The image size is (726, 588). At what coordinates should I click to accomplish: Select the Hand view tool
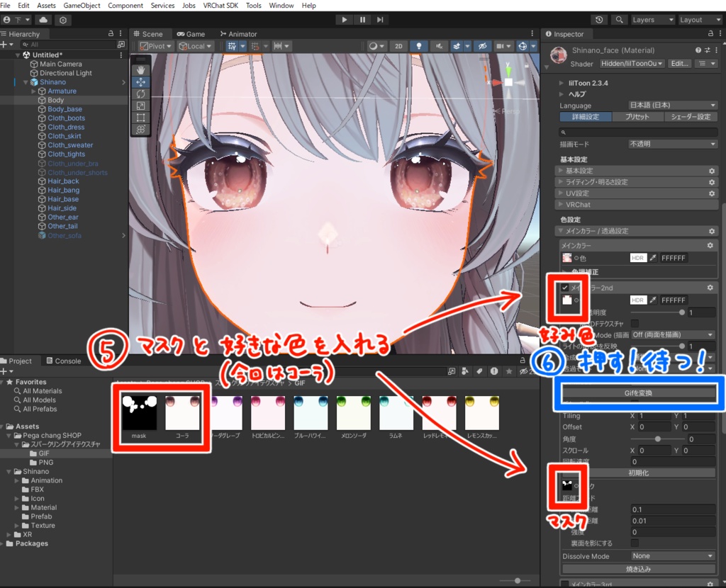coord(141,70)
